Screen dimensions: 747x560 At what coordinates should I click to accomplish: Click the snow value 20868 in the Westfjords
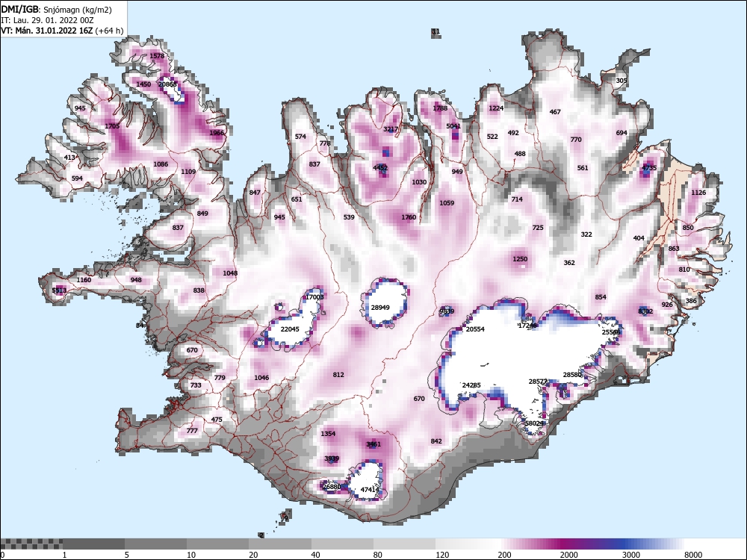click(167, 84)
